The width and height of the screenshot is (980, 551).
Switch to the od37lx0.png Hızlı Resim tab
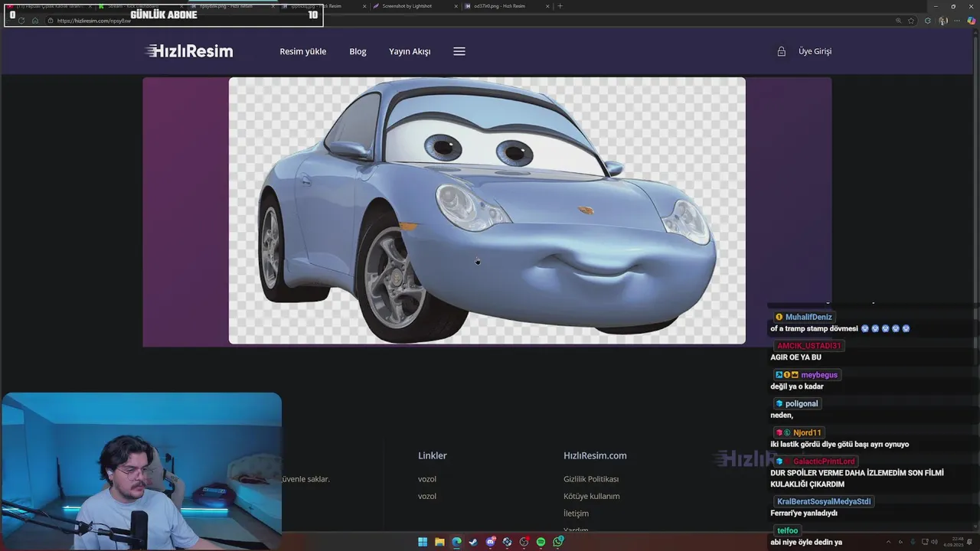[505, 6]
